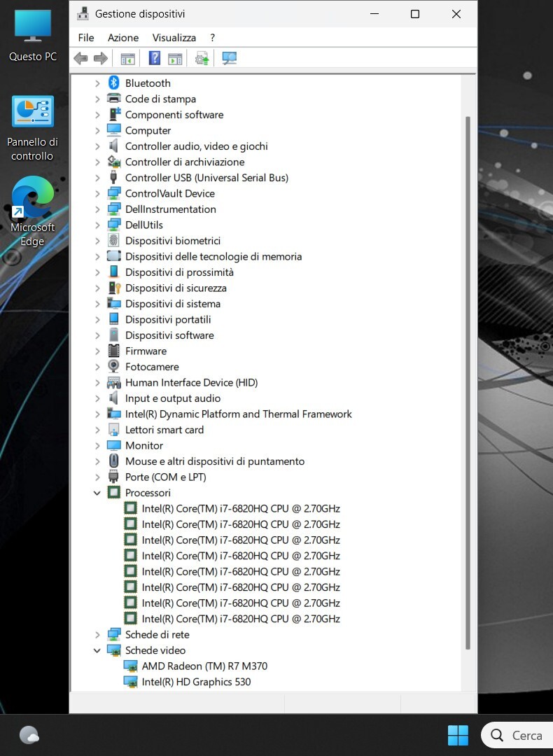Maximize the Gestione dispositivi window
This screenshot has height=756, width=553.
(414, 14)
